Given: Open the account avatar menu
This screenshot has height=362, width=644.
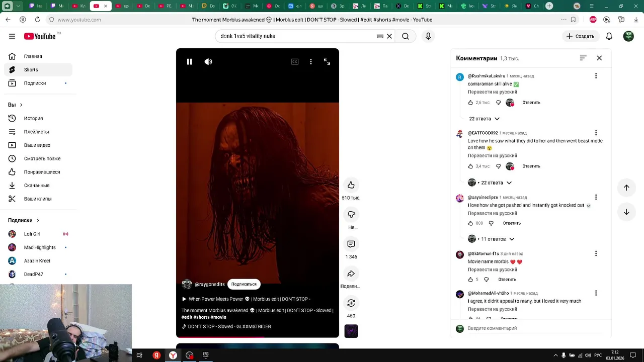Looking at the screenshot, I should [628, 36].
